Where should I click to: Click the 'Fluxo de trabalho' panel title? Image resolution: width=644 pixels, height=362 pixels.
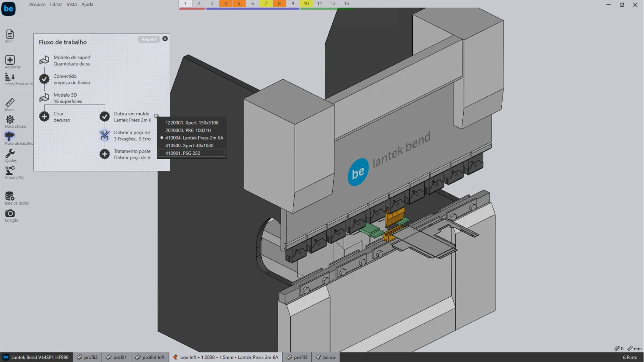pos(63,42)
